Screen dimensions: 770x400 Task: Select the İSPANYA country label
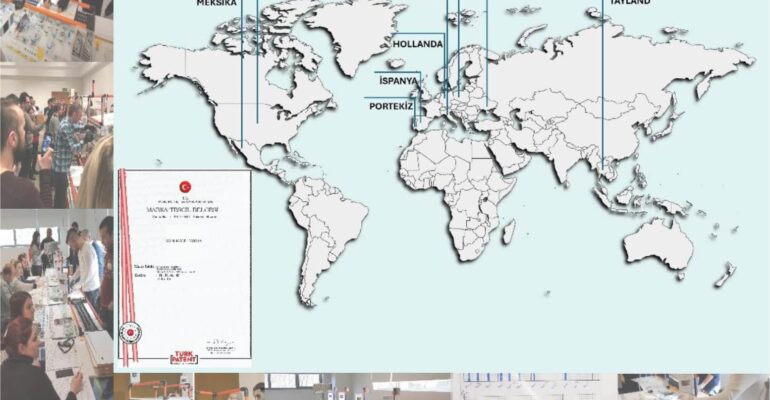coord(397,80)
